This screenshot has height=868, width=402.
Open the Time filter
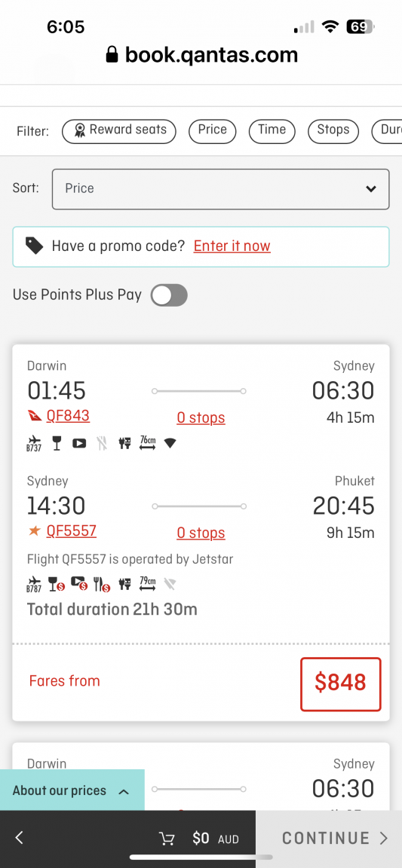tap(272, 131)
